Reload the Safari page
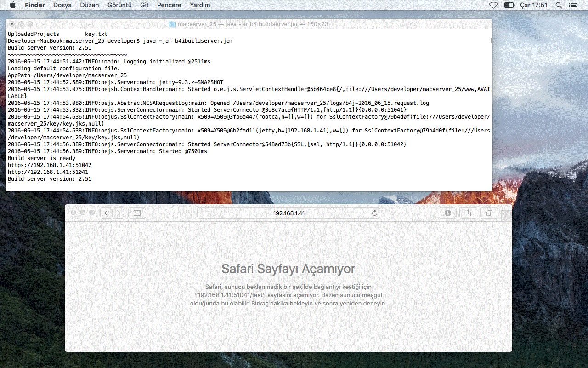The image size is (588, 368). 374,213
